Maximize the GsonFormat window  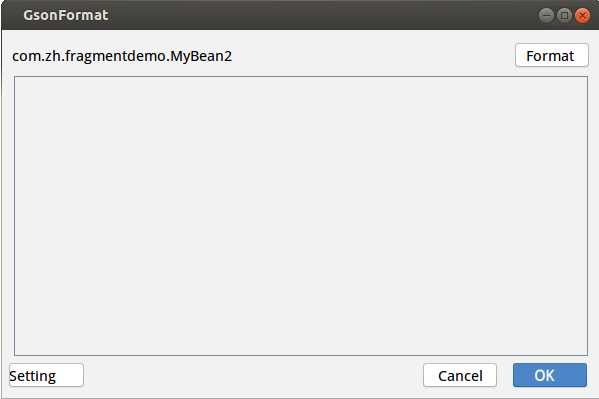(x=564, y=15)
